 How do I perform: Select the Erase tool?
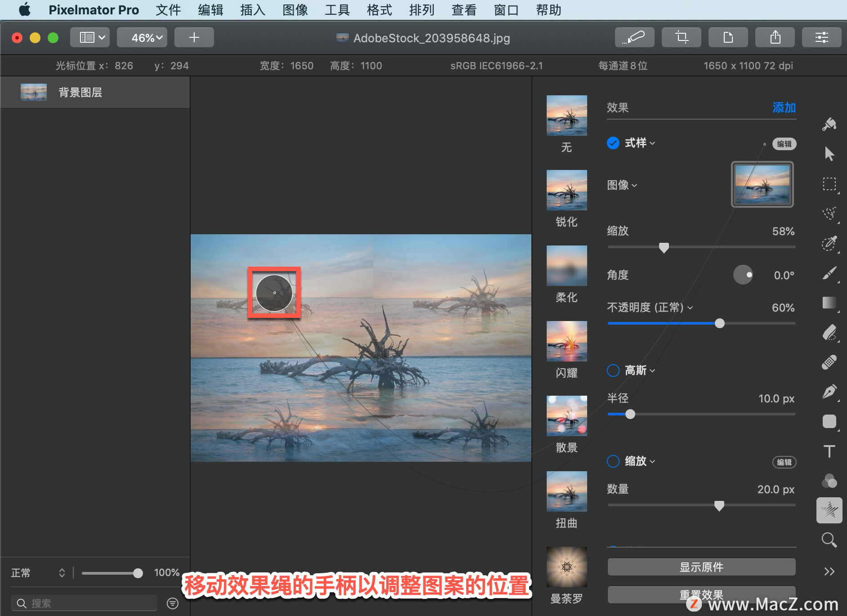(x=829, y=333)
